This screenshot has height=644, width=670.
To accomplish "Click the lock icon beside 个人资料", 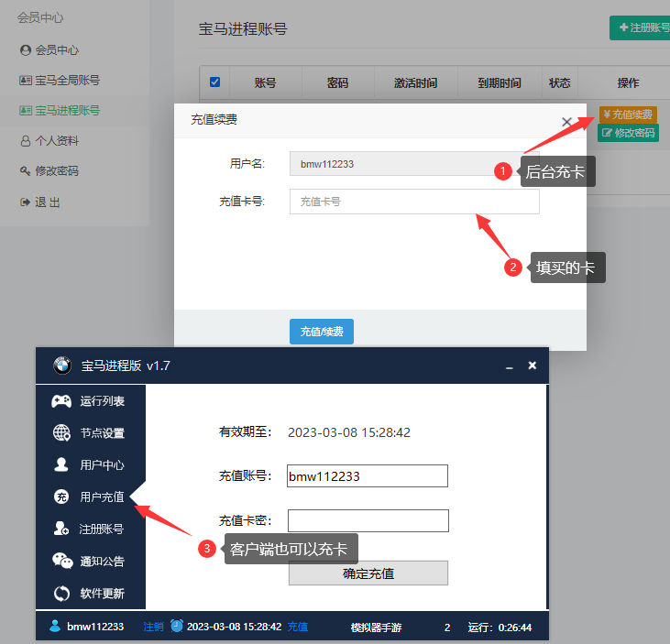I will tap(26, 141).
